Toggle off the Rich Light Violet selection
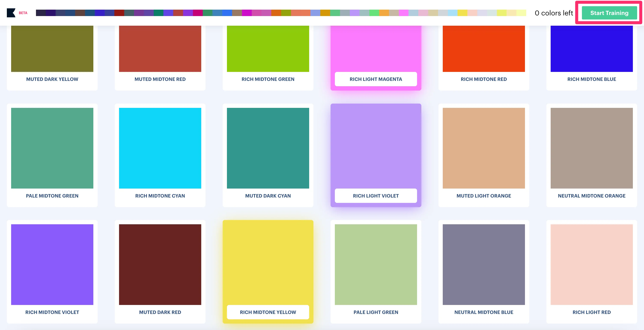 pos(376,148)
